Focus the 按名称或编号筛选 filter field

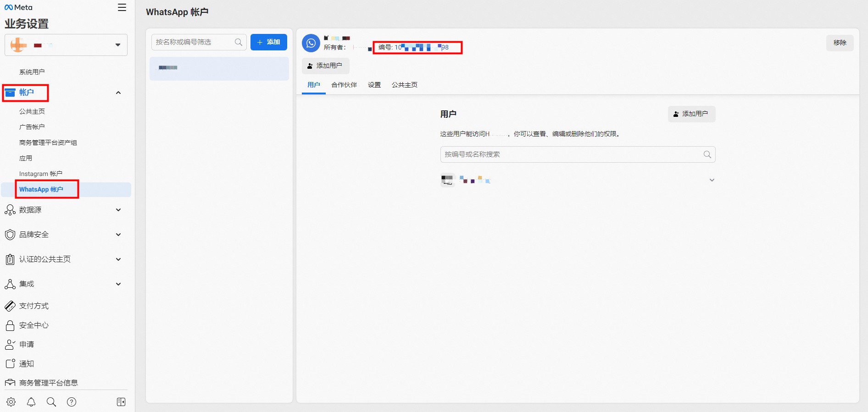pyautogui.click(x=199, y=42)
